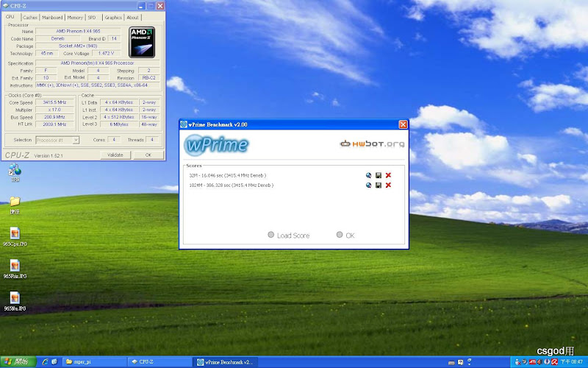
Task: Delete the 32M score with red X
Action: (388, 175)
